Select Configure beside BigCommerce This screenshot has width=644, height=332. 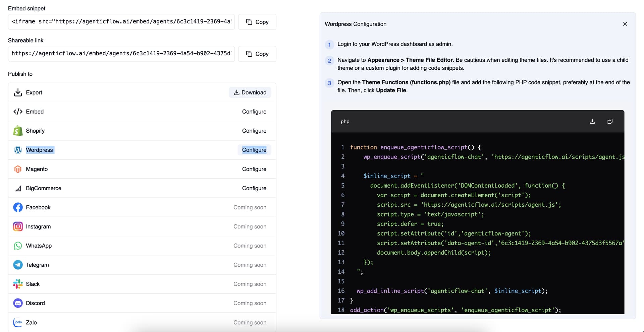254,188
